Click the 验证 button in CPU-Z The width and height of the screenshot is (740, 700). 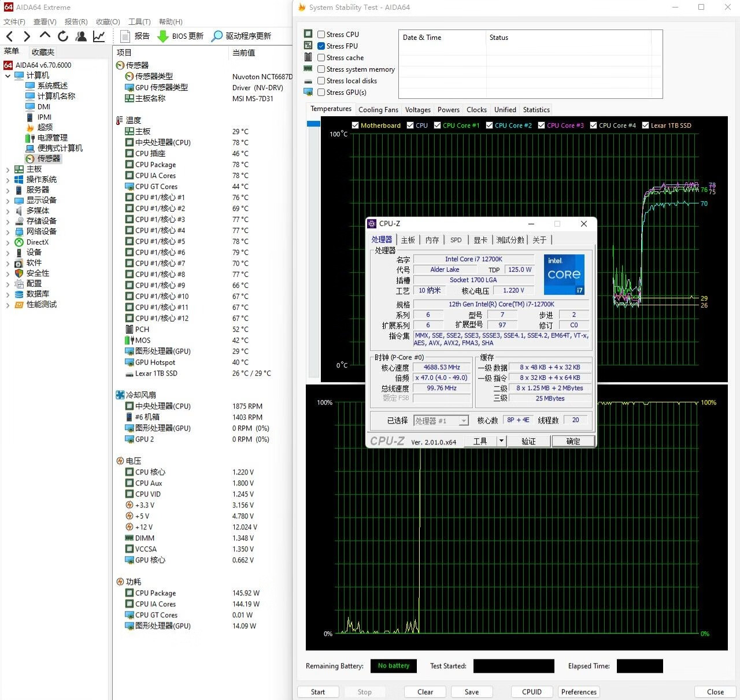528,441
